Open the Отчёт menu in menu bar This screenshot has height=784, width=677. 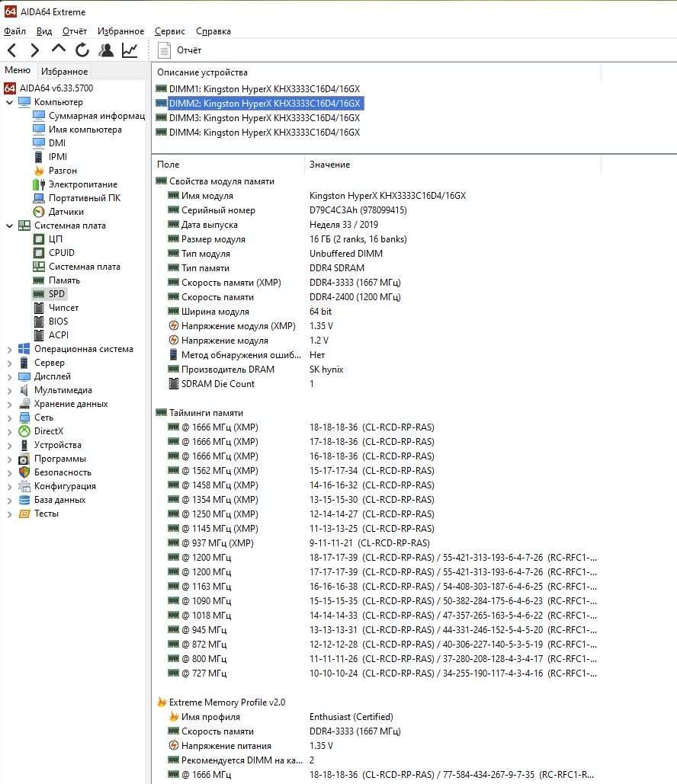click(x=75, y=31)
